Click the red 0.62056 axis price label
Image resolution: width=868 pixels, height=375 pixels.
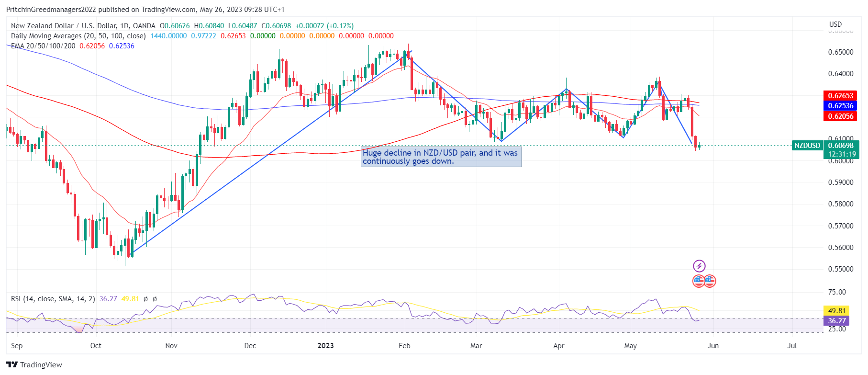tap(841, 116)
